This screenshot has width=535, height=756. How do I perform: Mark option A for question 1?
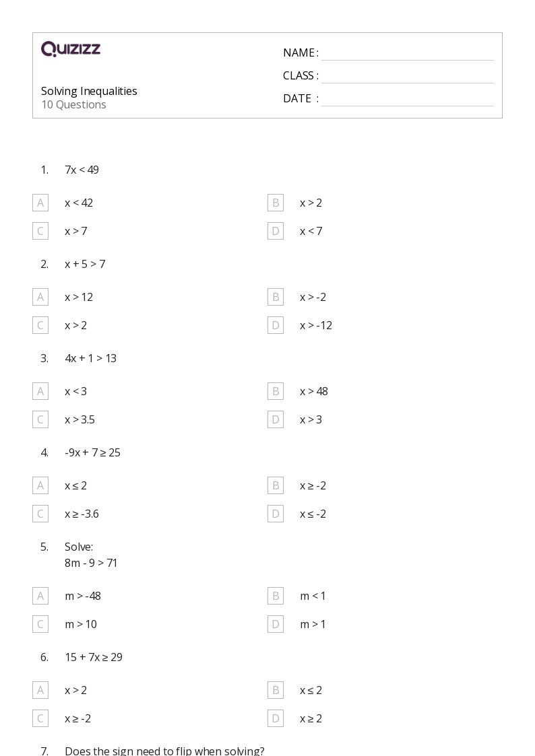pyautogui.click(x=40, y=203)
